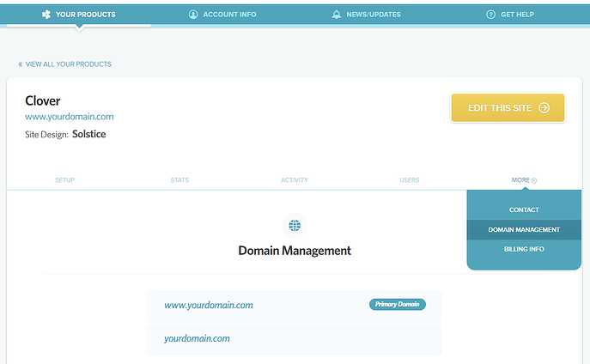Select the www.yourdomain.com domain row

click(295, 306)
